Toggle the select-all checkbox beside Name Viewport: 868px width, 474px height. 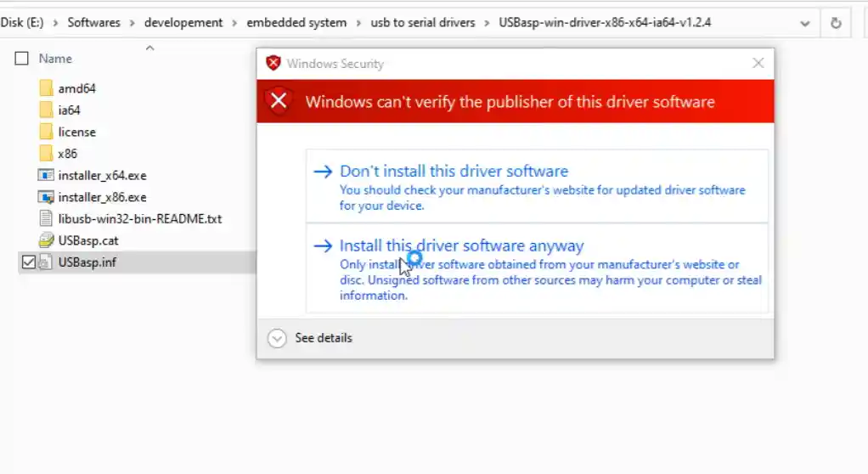tap(21, 58)
